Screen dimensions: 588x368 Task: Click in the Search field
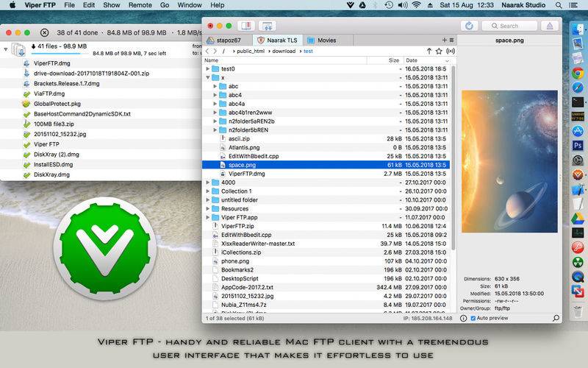[x=509, y=26]
